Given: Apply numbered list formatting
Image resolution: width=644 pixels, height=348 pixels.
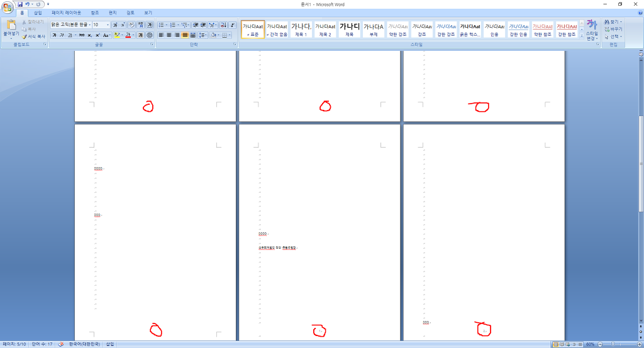Looking at the screenshot, I should pyautogui.click(x=172, y=25).
